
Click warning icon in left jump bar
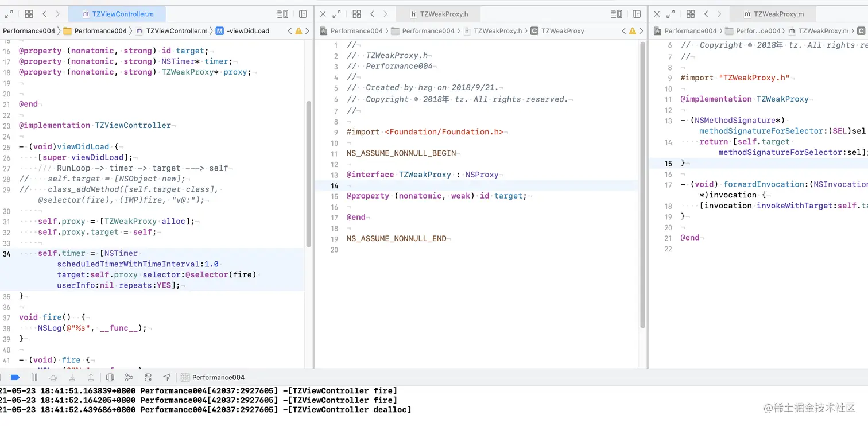pyautogui.click(x=299, y=31)
